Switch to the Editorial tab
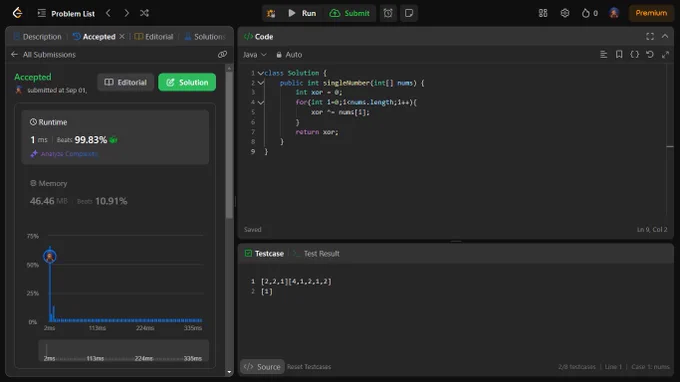The width and height of the screenshot is (680, 382). pos(154,37)
